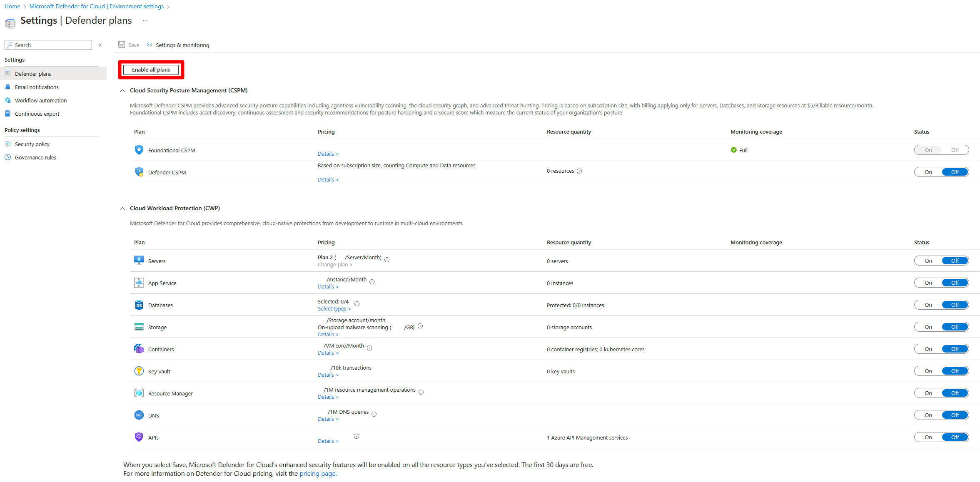Turn On the Storage plan
Viewport: 980px width, 482px height.
click(x=928, y=327)
